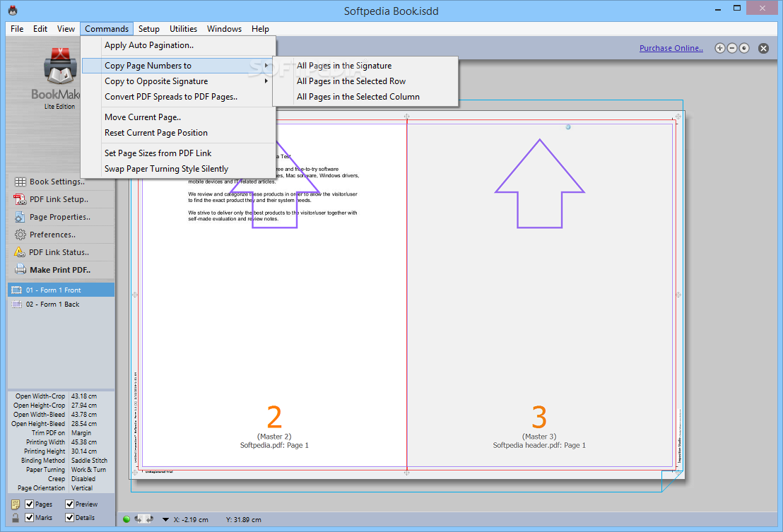This screenshot has width=783, height=532.
Task: Click the Book Settings button label
Action: point(57,182)
